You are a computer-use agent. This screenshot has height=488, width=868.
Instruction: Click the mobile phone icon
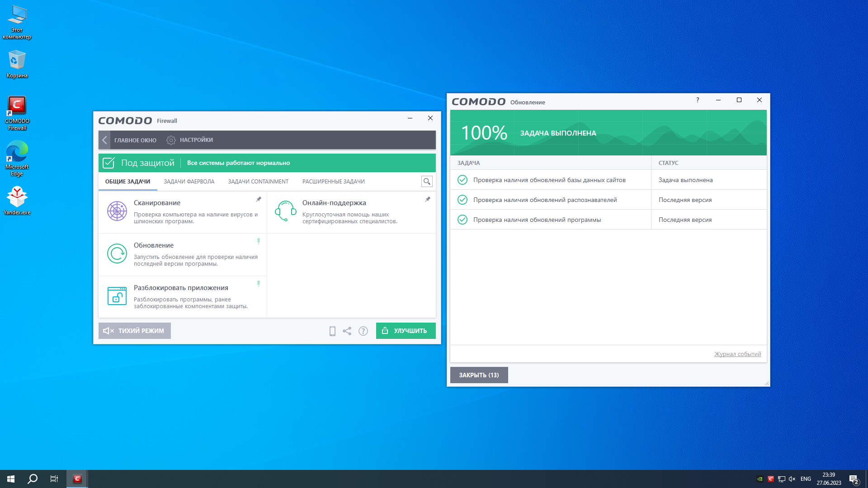tap(332, 331)
